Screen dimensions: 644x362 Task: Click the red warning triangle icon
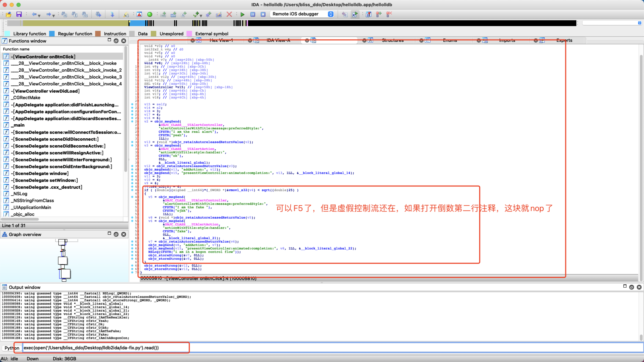139,14
